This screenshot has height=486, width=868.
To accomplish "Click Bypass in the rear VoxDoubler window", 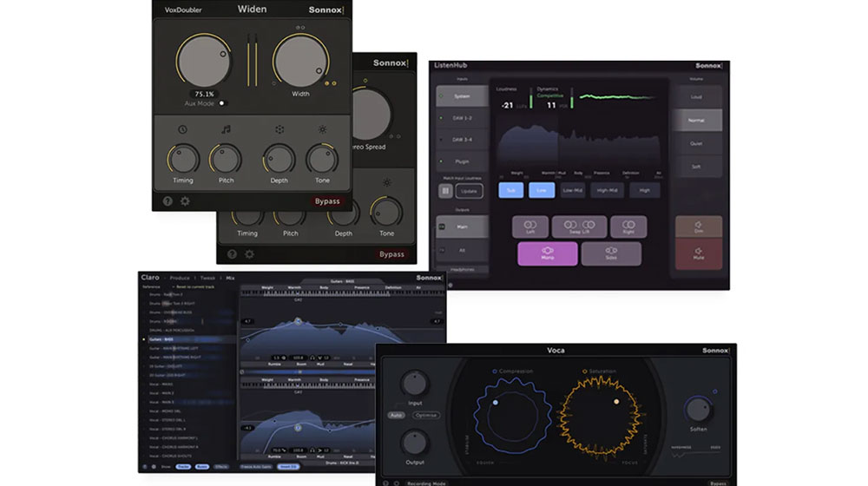I will pyautogui.click(x=391, y=254).
